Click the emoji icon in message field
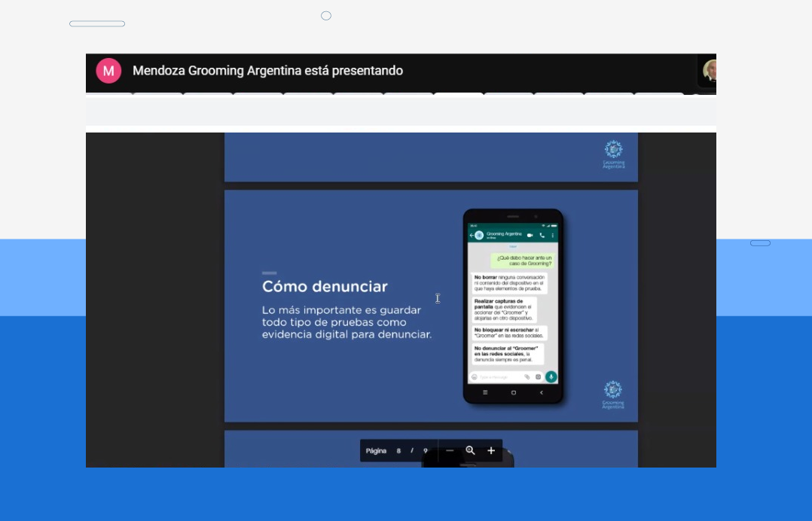Image resolution: width=812 pixels, height=521 pixels. click(x=475, y=376)
